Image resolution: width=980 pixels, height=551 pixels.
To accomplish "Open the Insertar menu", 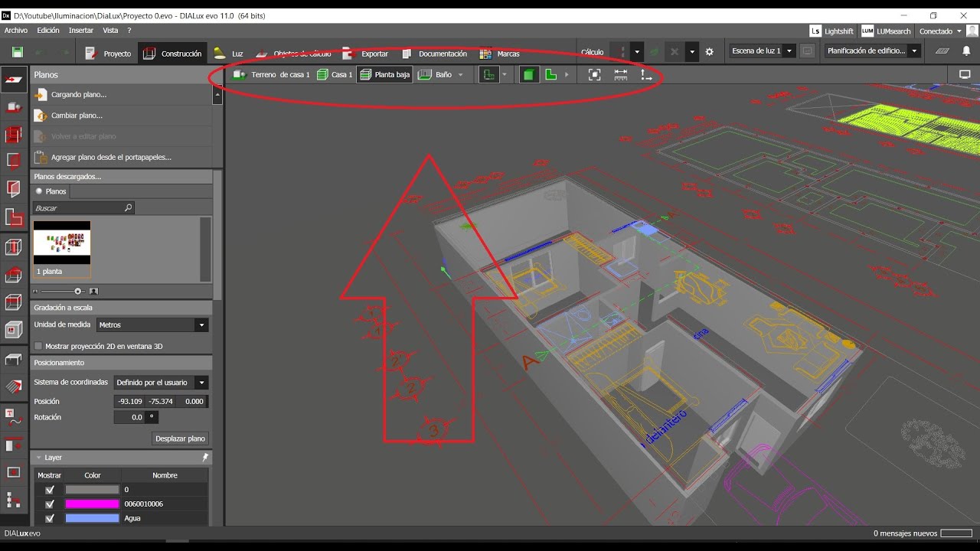I will tap(81, 31).
